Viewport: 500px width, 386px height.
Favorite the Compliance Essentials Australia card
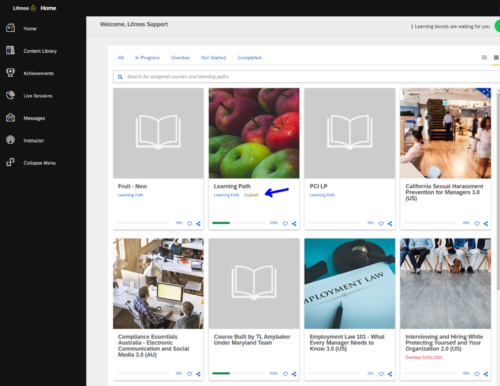(189, 374)
